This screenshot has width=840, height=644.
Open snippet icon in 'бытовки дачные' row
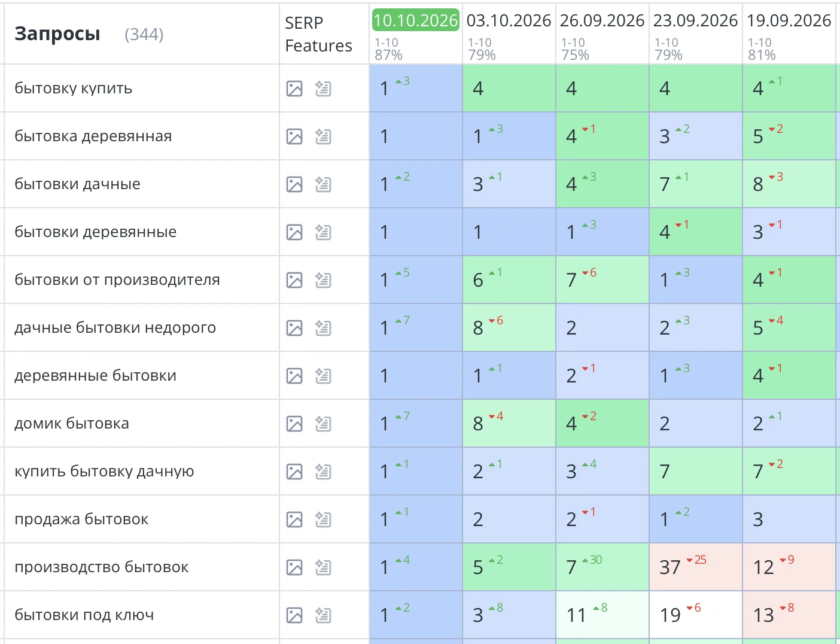tap(323, 184)
